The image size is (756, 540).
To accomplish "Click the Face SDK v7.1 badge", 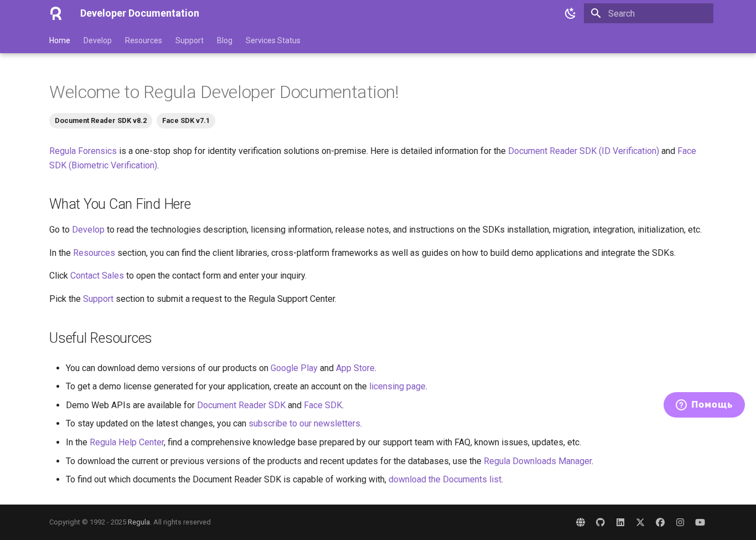I will 186,121.
